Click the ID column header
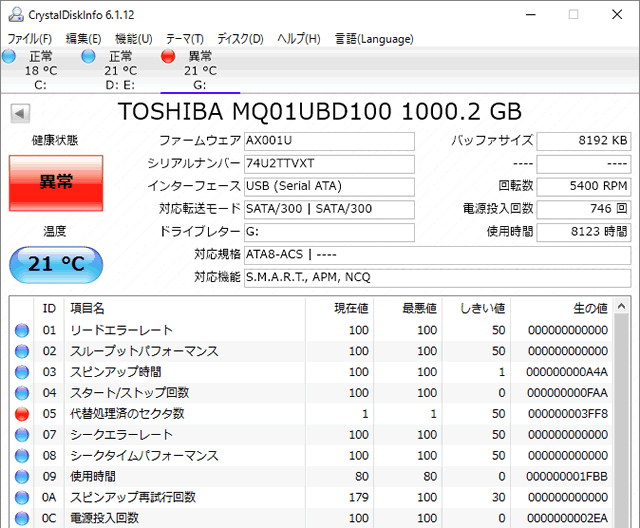 point(49,308)
